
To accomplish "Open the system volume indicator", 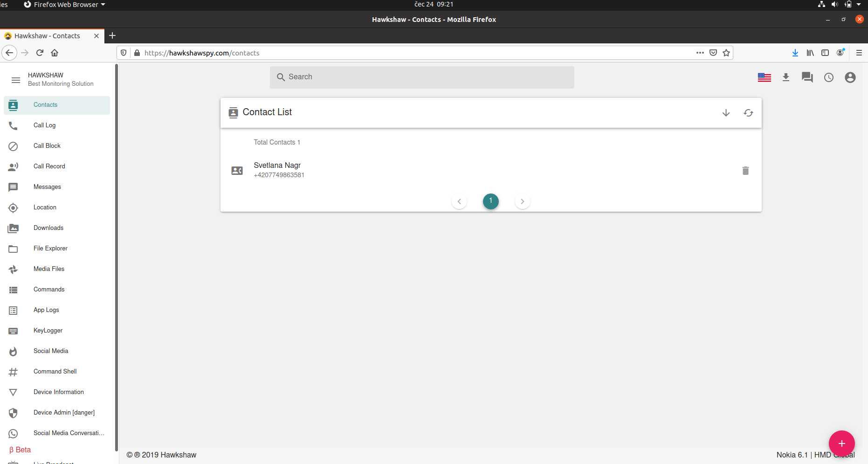I will [834, 4].
